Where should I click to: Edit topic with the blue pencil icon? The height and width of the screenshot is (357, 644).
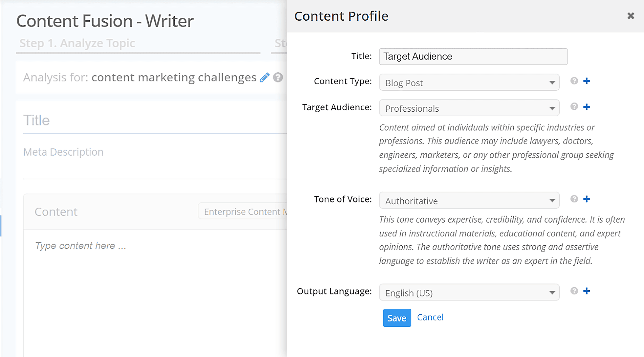pyautogui.click(x=265, y=78)
